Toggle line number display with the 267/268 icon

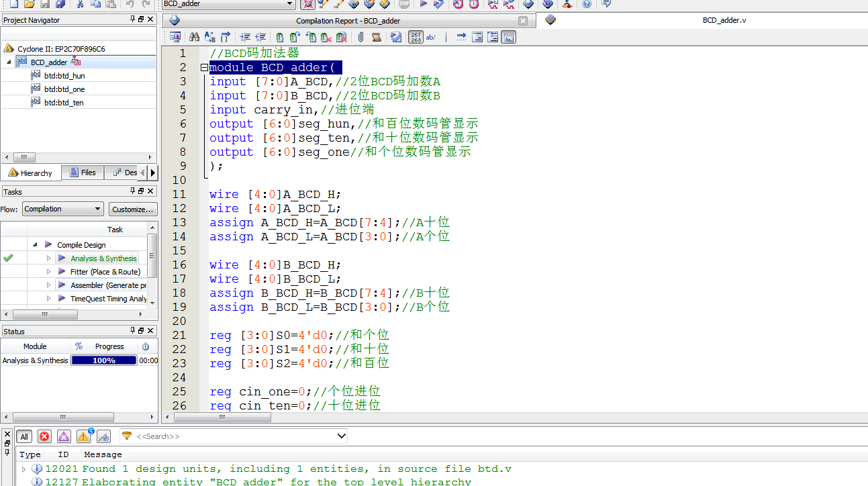pyautogui.click(x=416, y=37)
